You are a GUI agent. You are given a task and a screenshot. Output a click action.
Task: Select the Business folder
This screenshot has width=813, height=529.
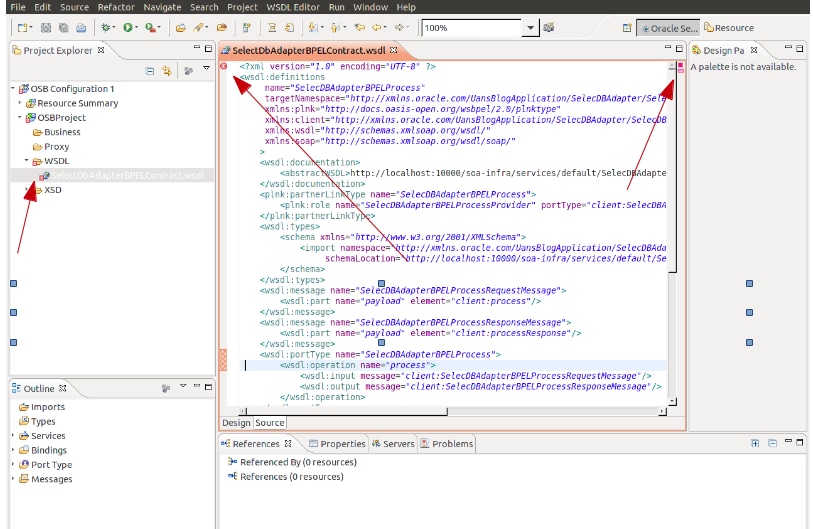coord(62,132)
